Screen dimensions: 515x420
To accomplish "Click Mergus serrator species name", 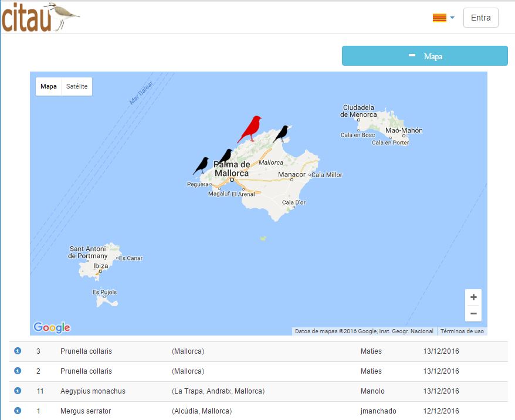I will click(x=86, y=411).
